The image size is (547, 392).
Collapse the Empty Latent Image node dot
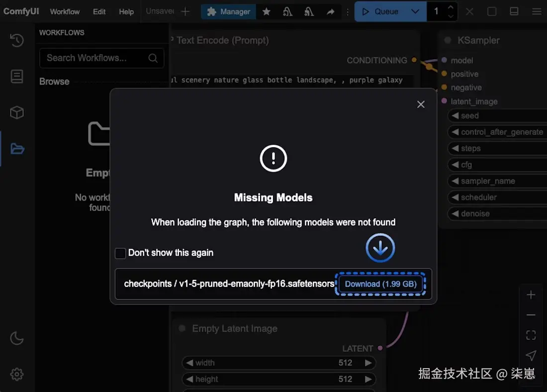point(182,328)
